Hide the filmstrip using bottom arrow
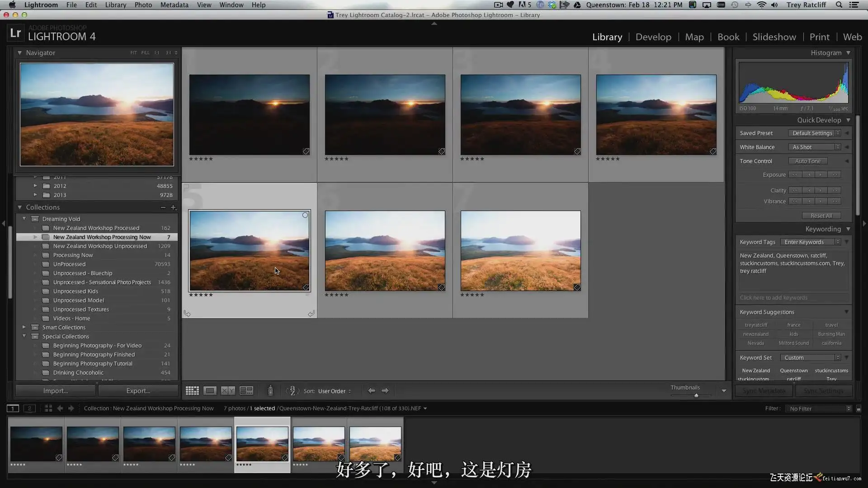This screenshot has width=868, height=488. click(434, 483)
